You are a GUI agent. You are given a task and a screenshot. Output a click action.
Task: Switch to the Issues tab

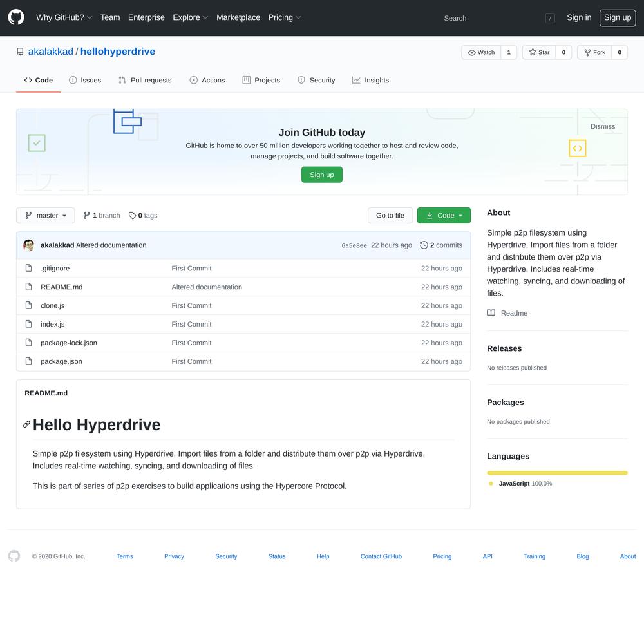coord(85,80)
